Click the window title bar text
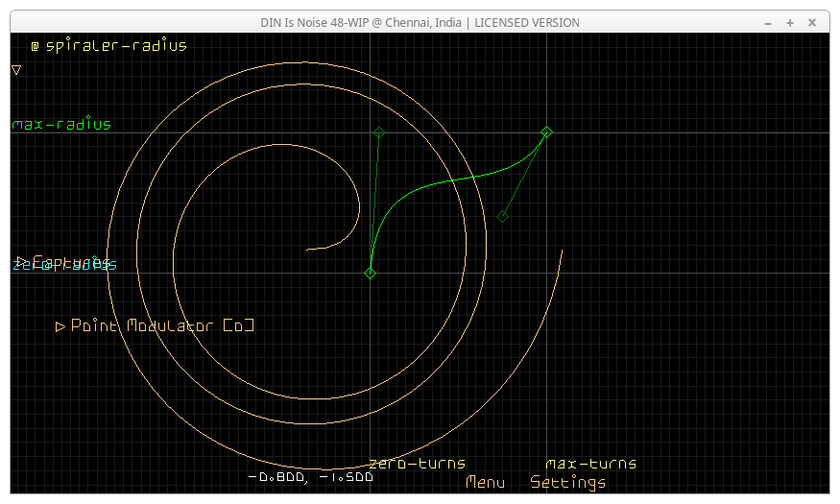840x504 pixels. point(420,22)
